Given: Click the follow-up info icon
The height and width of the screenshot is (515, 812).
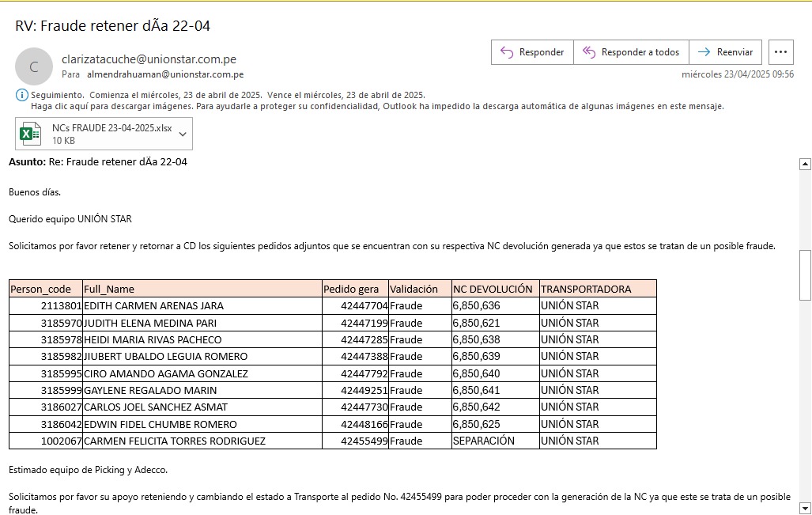Looking at the screenshot, I should (x=21, y=95).
